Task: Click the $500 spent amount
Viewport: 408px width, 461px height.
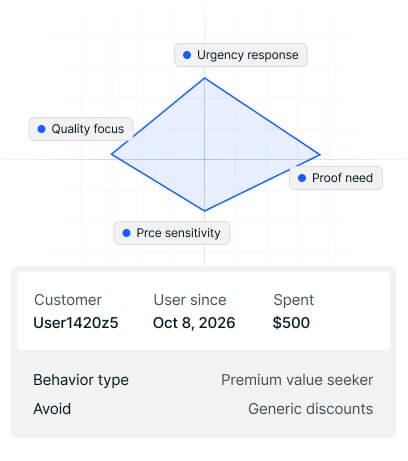Action: [291, 323]
